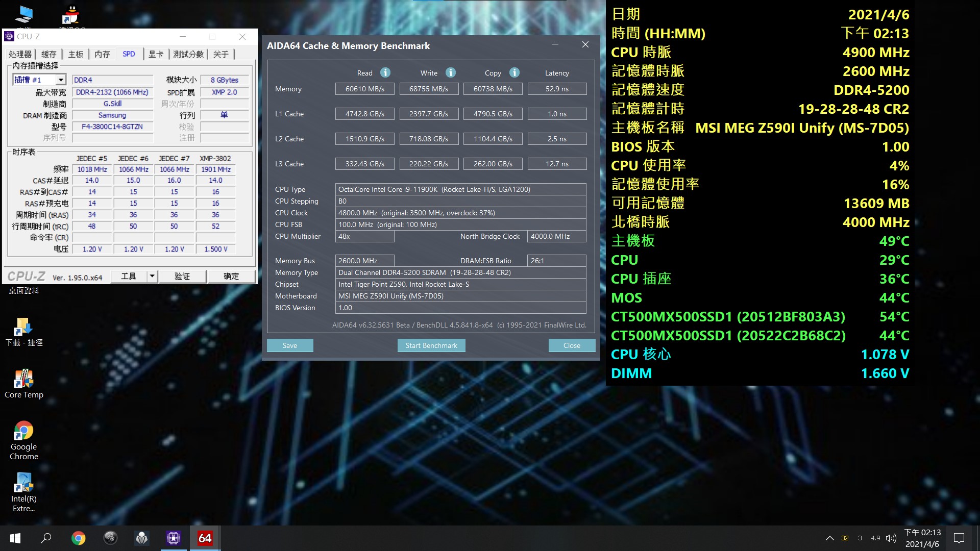980x551 pixels.
Task: Click the Copy info icon in AIDA64
Action: 514,72
